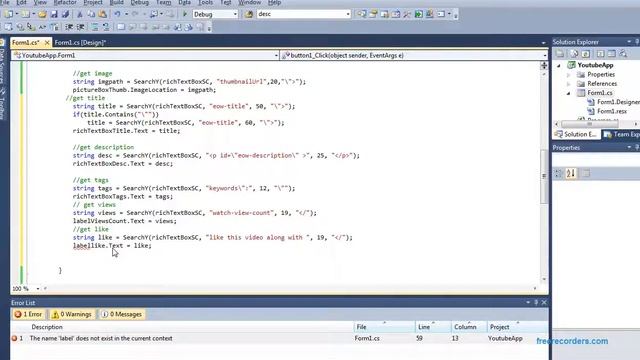
Task: Click Solution Explorer horizontal scrollbar thumb
Action: pyautogui.click(x=590, y=124)
